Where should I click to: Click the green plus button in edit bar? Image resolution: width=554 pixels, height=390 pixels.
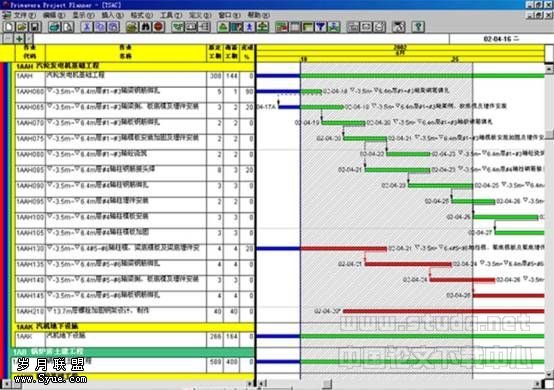coord(19,39)
